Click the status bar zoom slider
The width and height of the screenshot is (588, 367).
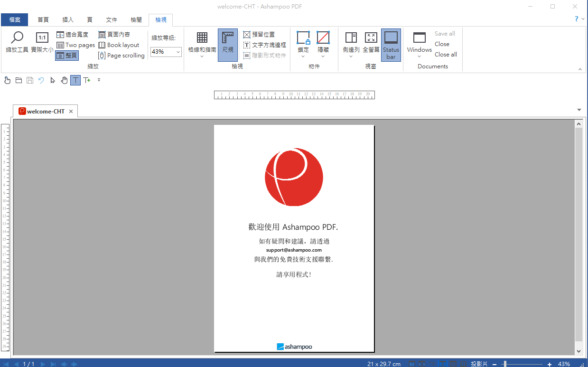(x=522, y=364)
